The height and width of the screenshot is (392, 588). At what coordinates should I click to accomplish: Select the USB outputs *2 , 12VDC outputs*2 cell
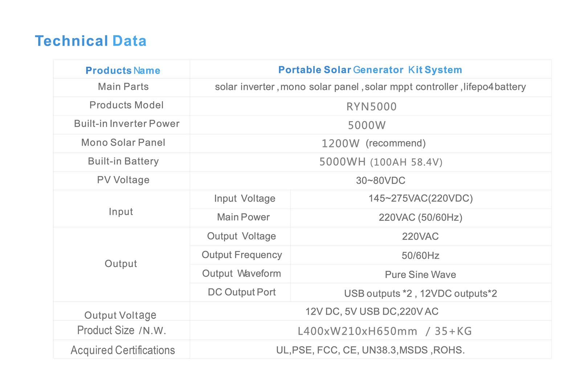coord(420,293)
